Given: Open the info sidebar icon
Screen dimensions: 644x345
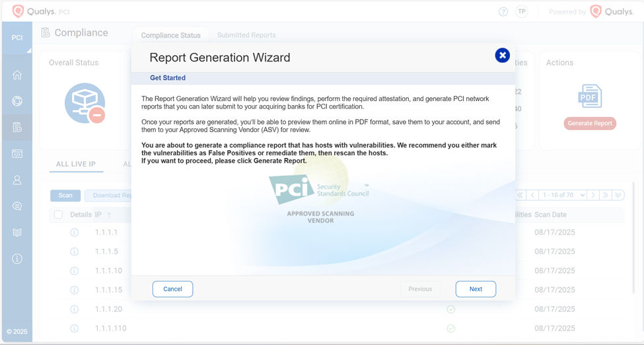Looking at the screenshot, I should [17, 258].
